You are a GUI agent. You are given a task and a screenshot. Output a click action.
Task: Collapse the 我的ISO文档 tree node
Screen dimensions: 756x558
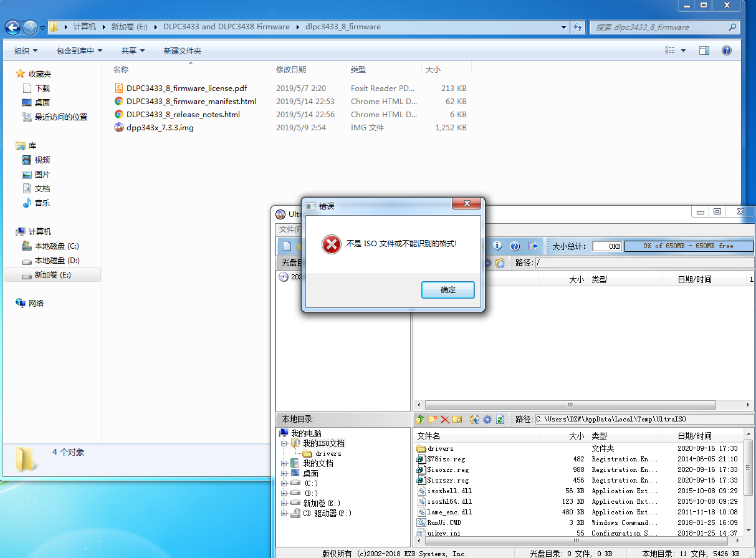[x=284, y=443]
